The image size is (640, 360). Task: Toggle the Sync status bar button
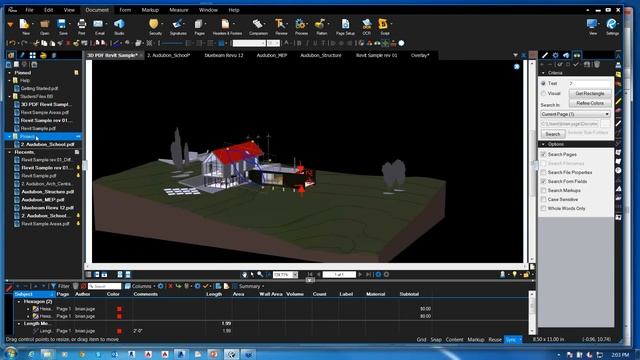click(x=511, y=340)
